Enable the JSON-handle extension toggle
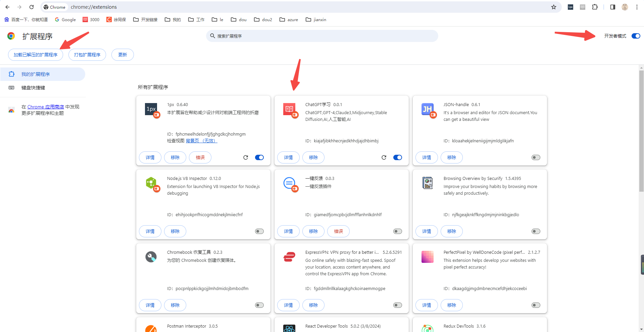The width and height of the screenshot is (644, 332). pyautogui.click(x=536, y=157)
